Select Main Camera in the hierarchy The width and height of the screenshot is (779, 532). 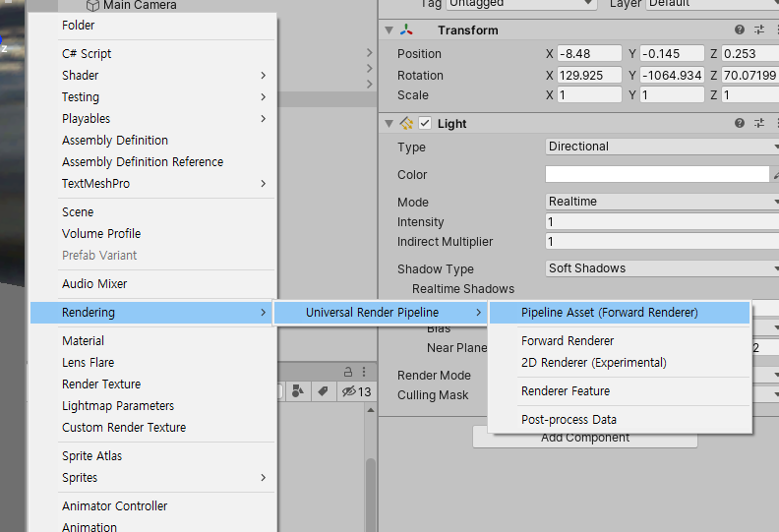[x=140, y=6]
